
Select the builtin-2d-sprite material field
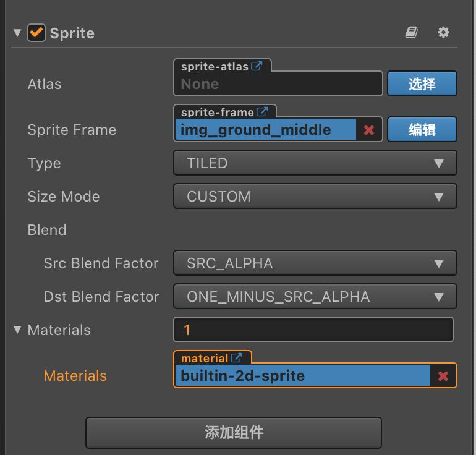point(303,376)
